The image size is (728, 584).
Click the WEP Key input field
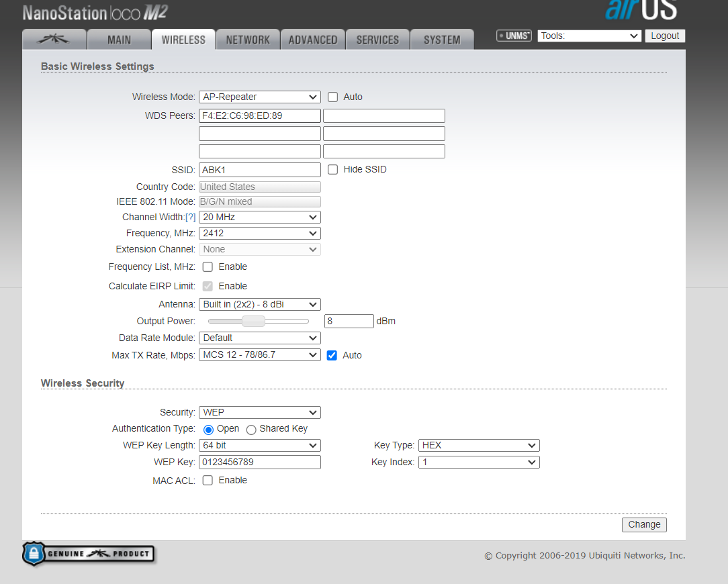coord(259,463)
